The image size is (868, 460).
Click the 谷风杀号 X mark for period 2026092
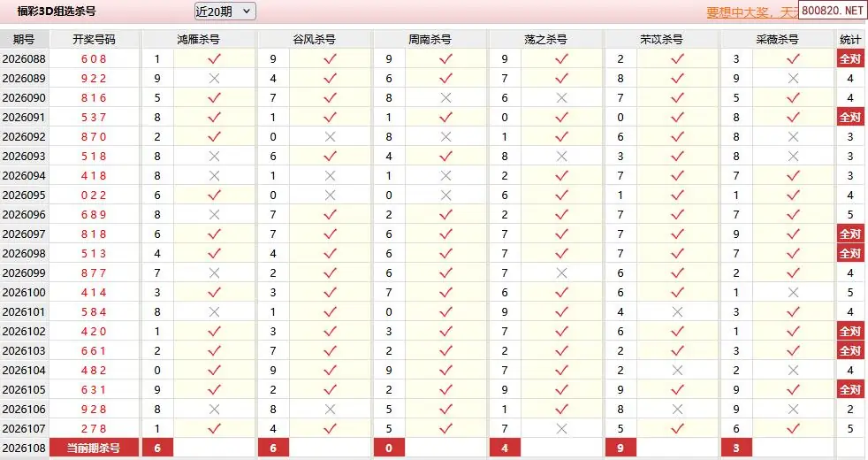[330, 136]
